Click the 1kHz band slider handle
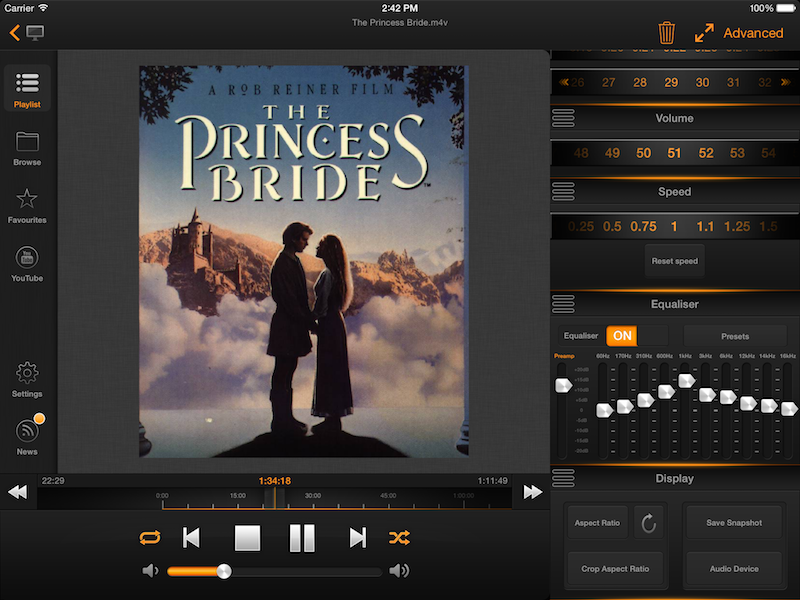The width and height of the screenshot is (800, 600). click(686, 380)
